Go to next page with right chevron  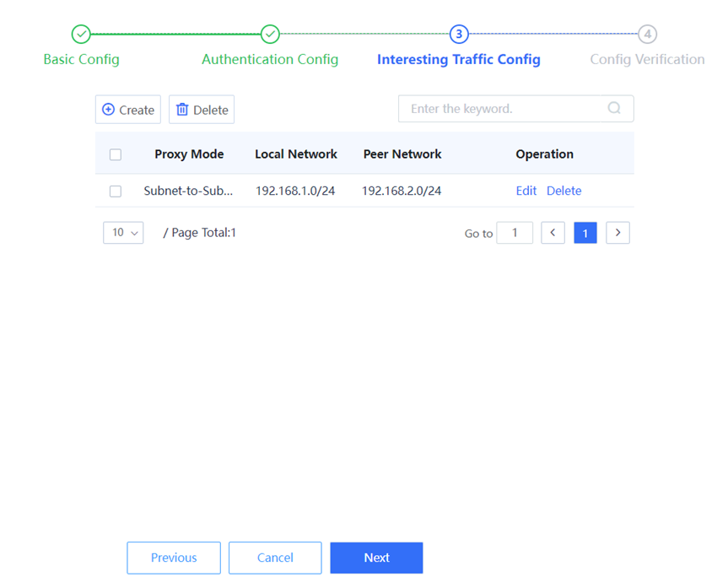point(618,233)
